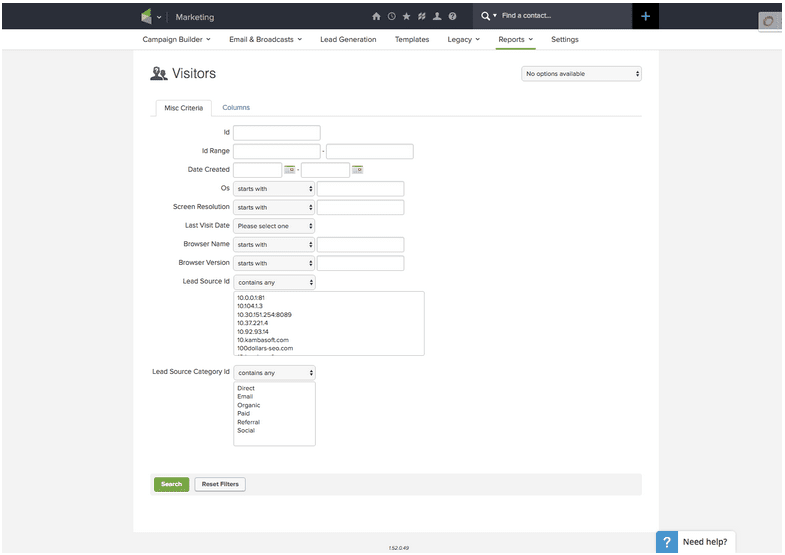This screenshot has height=555, width=785.
Task: Open the first Date Created calendar picker
Action: (x=290, y=170)
